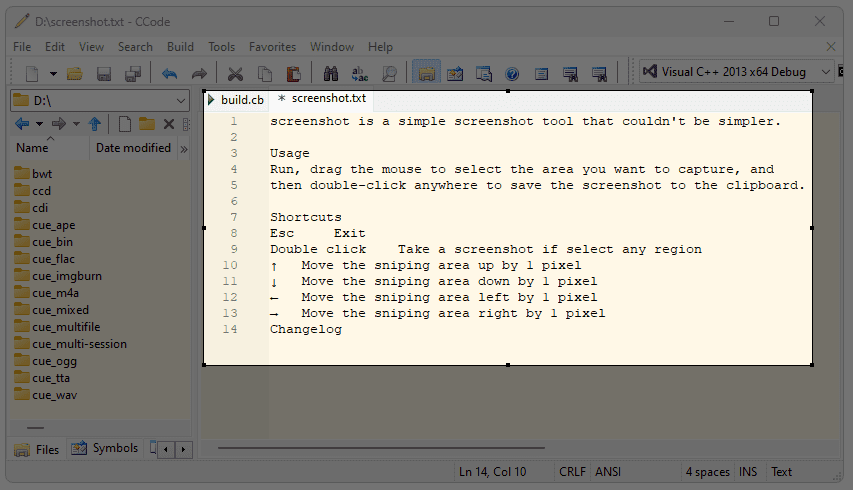Close the document with the menu bar X

click(831, 47)
